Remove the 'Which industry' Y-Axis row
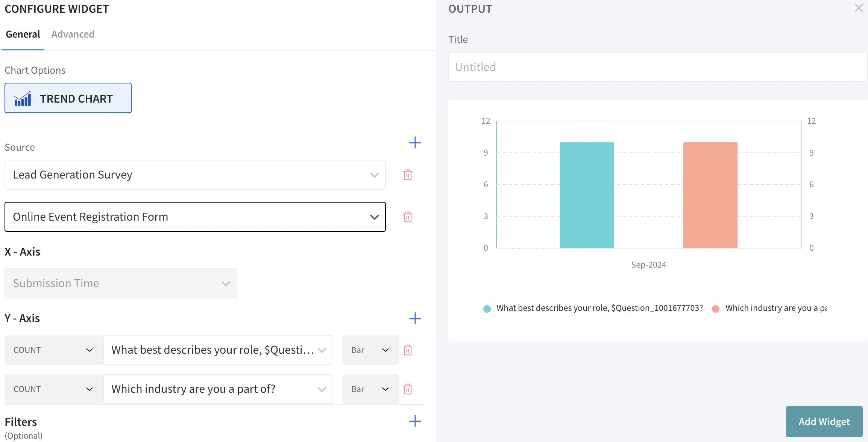This screenshot has height=442, width=868. [408, 389]
